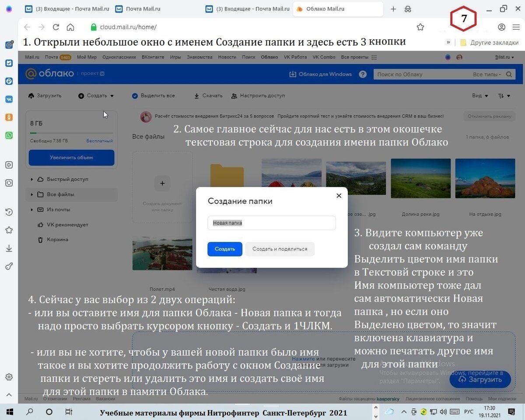The image size is (525, 420).
Task: Click the Бесплатный tariff link
Action: tap(99, 141)
